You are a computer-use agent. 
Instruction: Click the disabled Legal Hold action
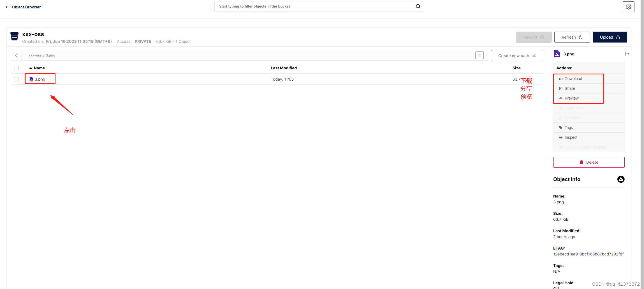(x=589, y=108)
